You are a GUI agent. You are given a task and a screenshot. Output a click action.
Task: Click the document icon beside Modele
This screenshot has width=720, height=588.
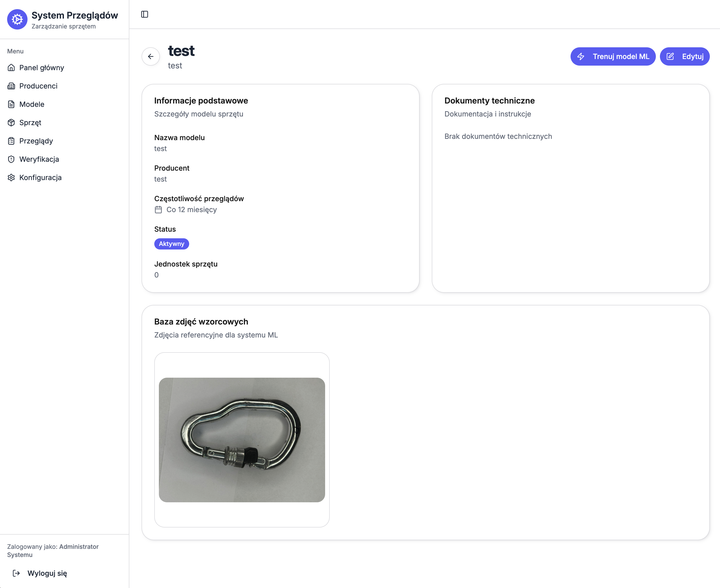coord(11,104)
